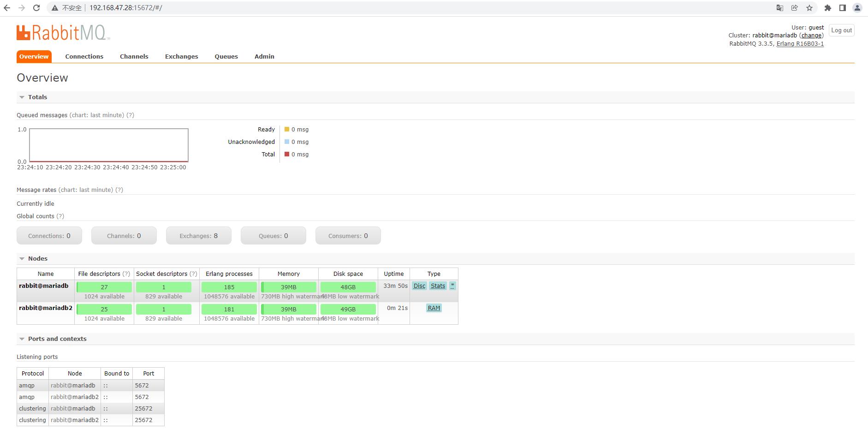The width and height of the screenshot is (868, 429).
Task: Click the Ready yellow color swatch
Action: (x=287, y=129)
